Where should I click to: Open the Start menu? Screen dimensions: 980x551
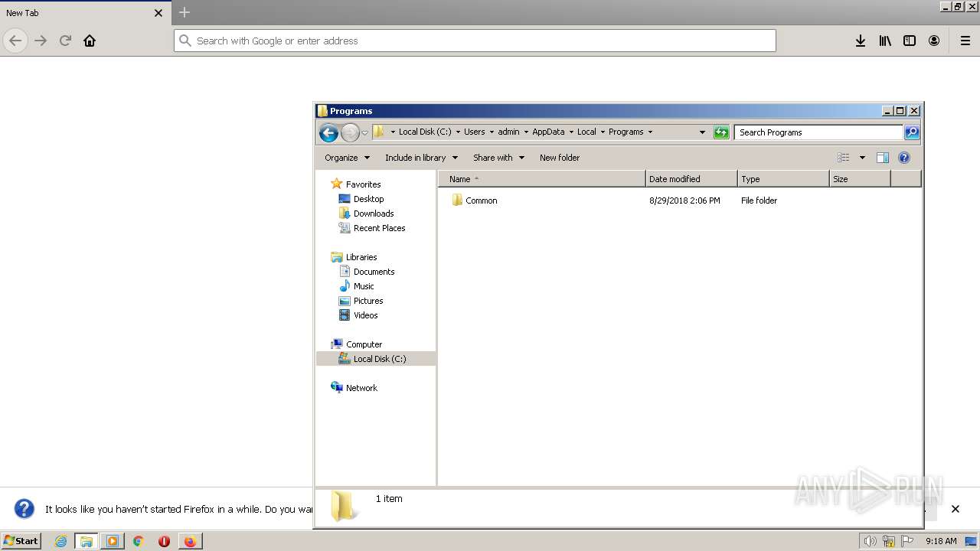coord(21,541)
